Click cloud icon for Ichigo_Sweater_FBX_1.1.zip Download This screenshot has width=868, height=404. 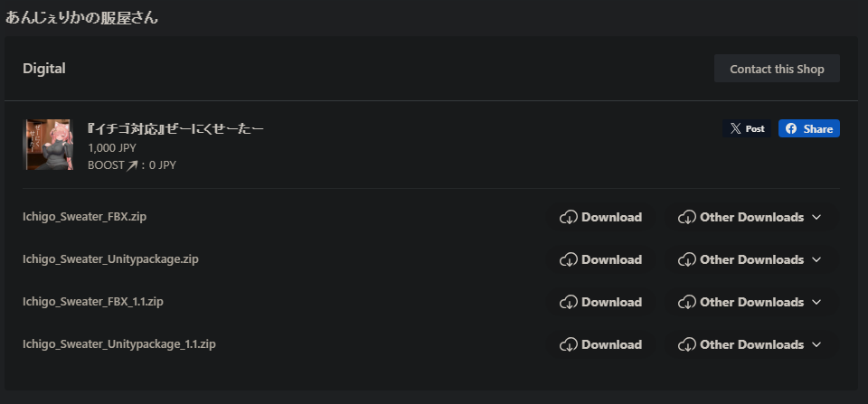coord(569,302)
